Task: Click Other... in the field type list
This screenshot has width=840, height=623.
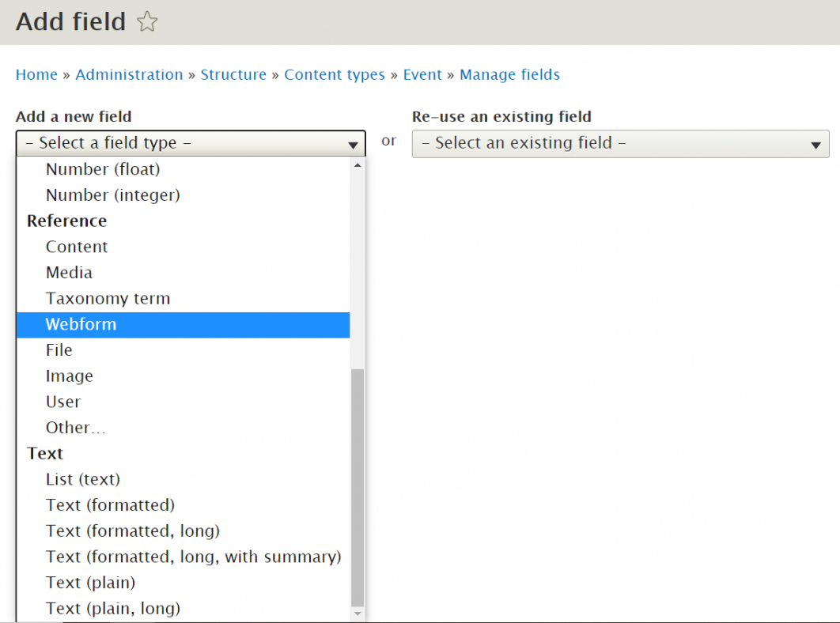Action: (x=75, y=427)
